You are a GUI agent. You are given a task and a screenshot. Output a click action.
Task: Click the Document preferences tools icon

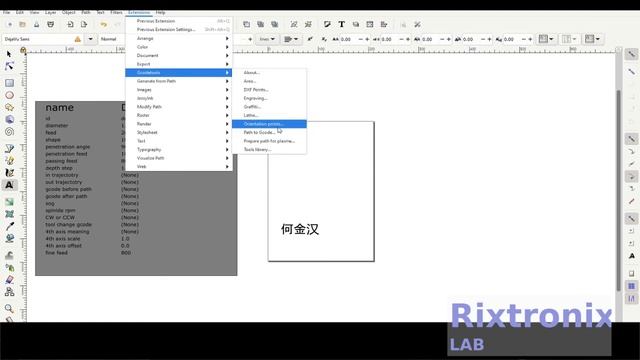418,24
